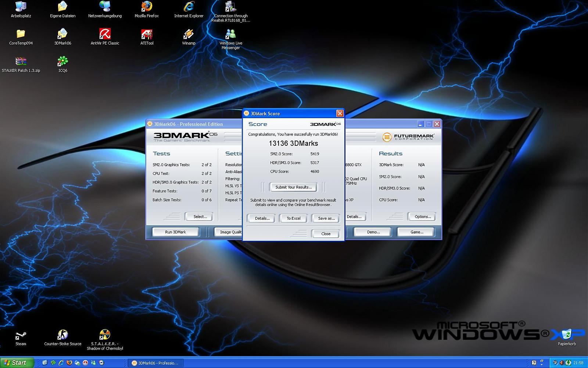
Task: Launch the Internet Explorer desktop shortcut
Action: (189, 10)
